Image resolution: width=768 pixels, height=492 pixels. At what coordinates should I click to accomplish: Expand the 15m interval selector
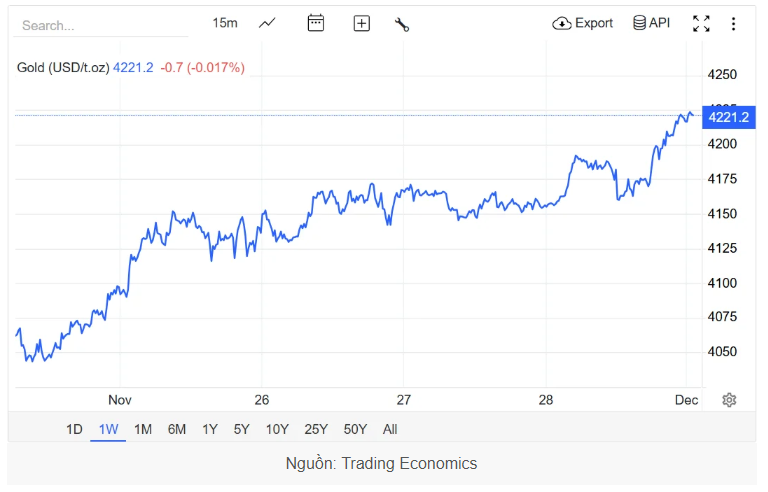point(225,23)
